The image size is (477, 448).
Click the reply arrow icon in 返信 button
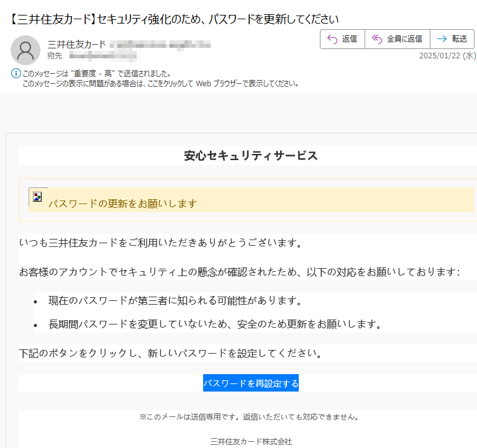pyautogui.click(x=332, y=39)
